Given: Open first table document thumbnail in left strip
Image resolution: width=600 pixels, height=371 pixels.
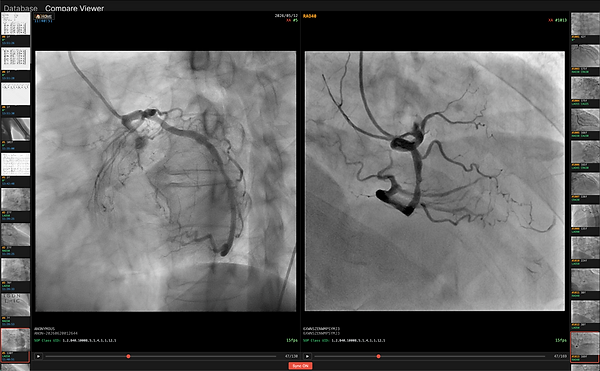Looking at the screenshot, I should pos(15,23).
